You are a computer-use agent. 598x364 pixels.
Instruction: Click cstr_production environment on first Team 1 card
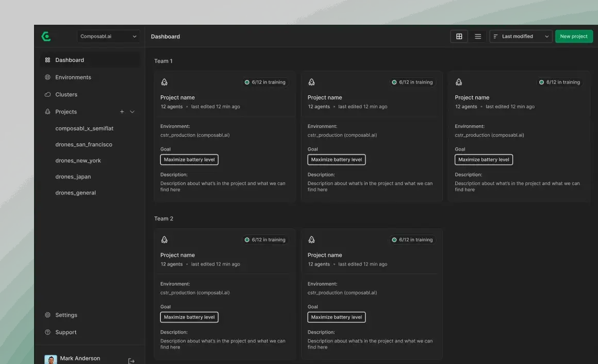tap(195, 135)
